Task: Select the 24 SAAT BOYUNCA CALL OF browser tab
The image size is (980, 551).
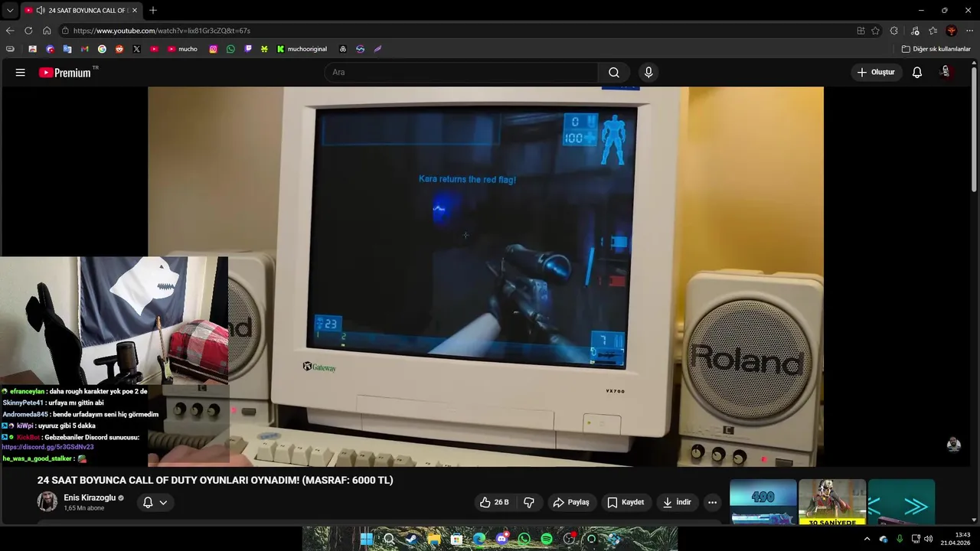Action: [81, 10]
